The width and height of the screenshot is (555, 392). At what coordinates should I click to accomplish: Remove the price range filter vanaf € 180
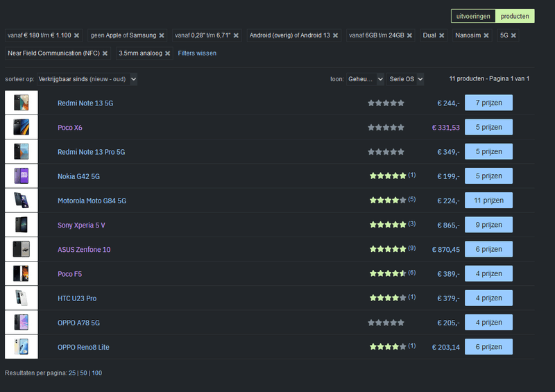pos(76,35)
